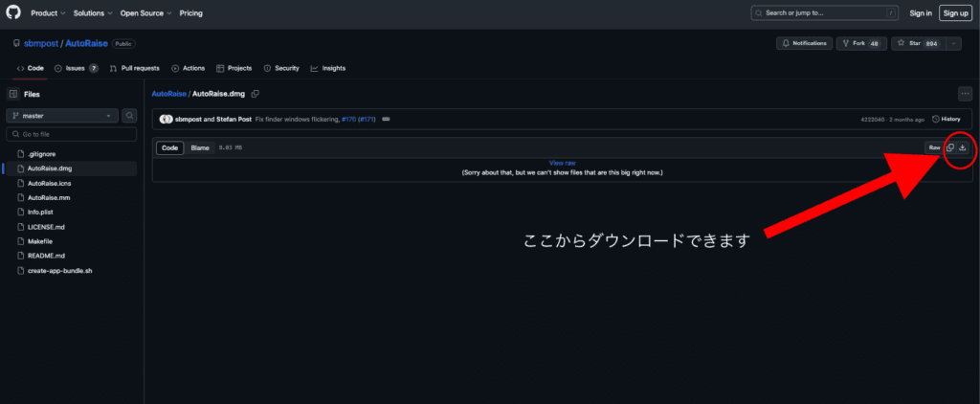The height and width of the screenshot is (404, 980).
Task: Click the commit author avatars
Action: click(167, 119)
